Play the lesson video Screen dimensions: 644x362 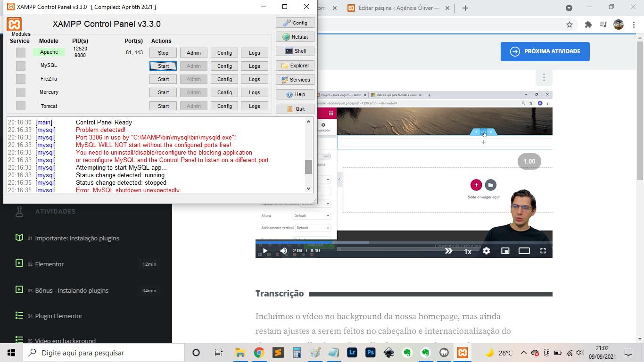point(265,251)
